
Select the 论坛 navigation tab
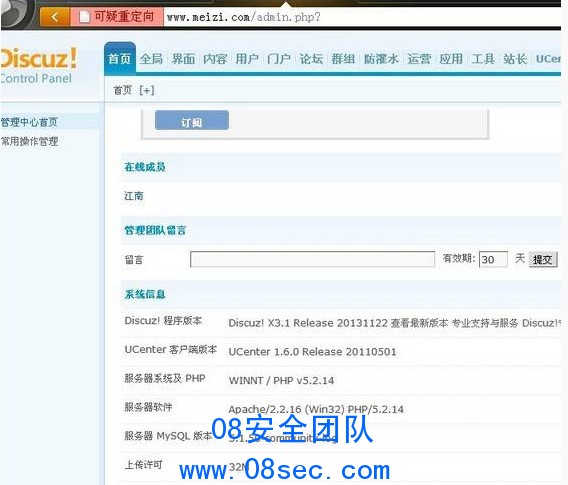pos(311,59)
